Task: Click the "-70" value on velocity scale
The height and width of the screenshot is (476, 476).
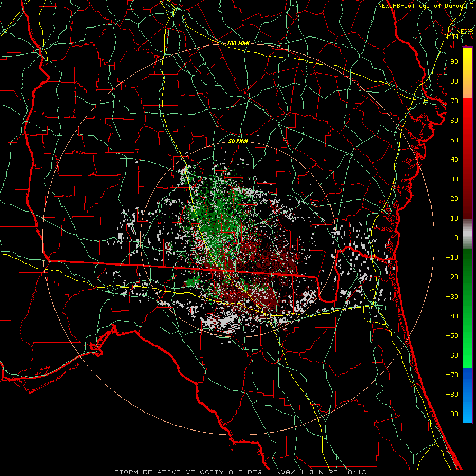Action: coord(452,375)
